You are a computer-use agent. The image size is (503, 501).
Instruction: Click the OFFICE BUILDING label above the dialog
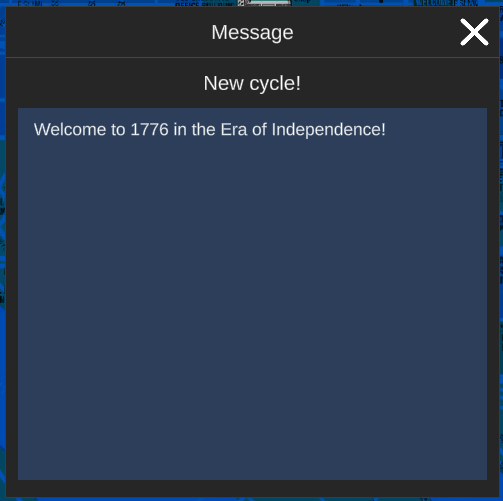(204, 4)
